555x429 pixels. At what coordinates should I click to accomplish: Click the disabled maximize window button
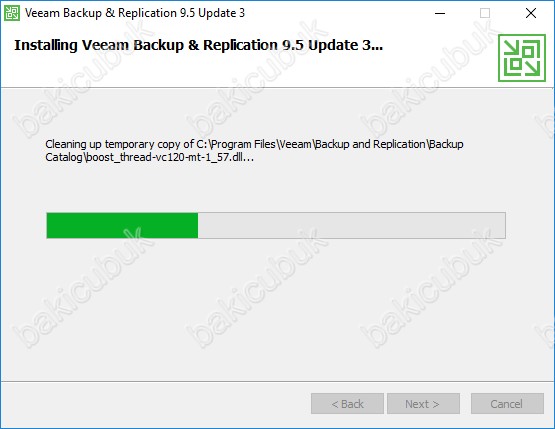click(x=485, y=13)
